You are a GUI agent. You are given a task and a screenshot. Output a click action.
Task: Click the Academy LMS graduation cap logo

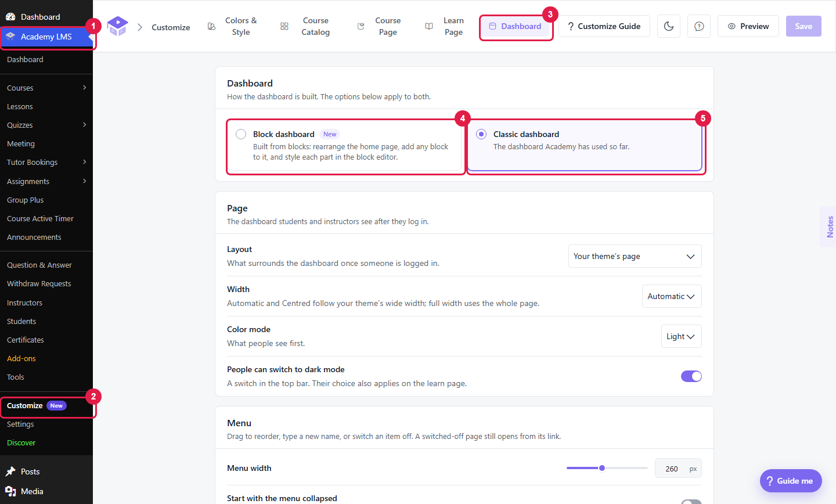118,26
